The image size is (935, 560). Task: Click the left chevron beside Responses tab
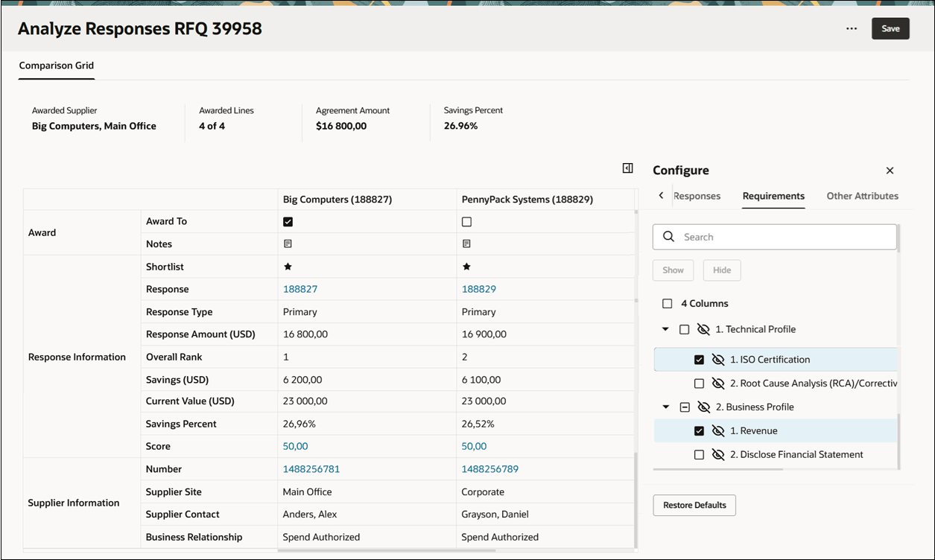pyautogui.click(x=661, y=195)
